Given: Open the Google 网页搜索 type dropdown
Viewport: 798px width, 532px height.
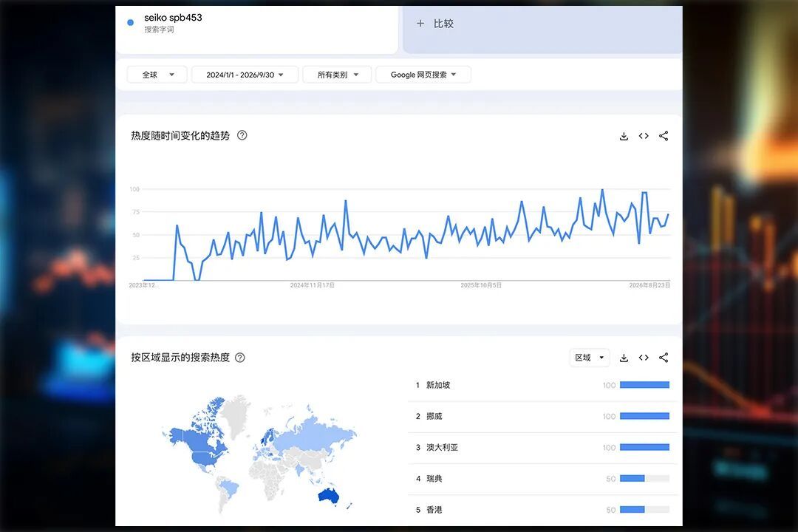Looking at the screenshot, I should [x=423, y=75].
